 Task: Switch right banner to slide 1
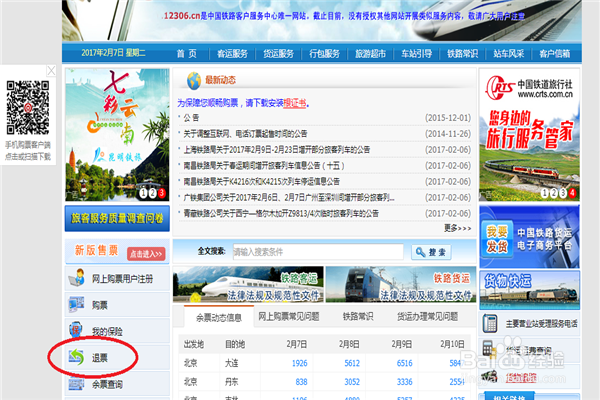pyautogui.click(x=544, y=193)
